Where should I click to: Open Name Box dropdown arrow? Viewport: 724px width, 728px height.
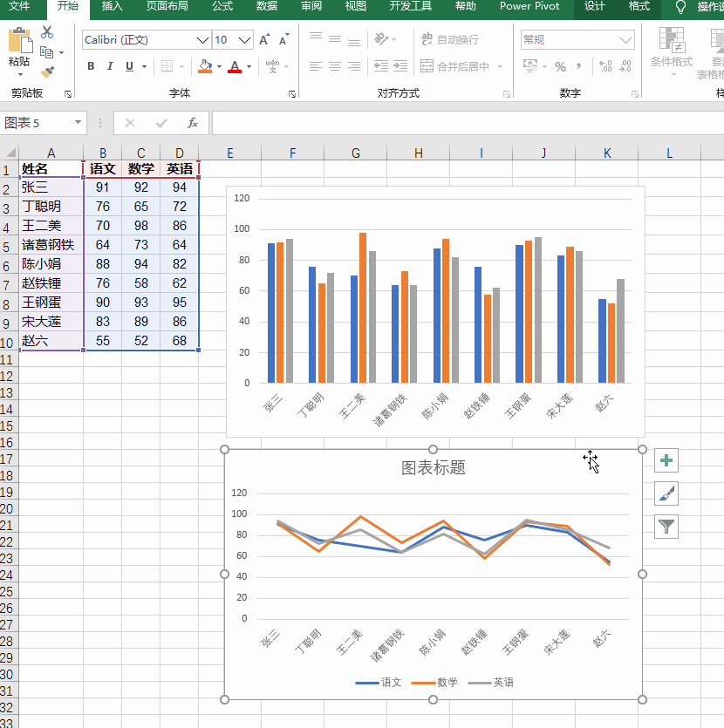(x=78, y=123)
